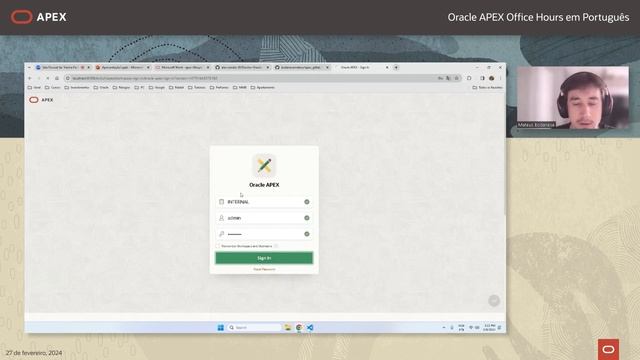
Task: Open Chrome from the taskbar
Action: [299, 327]
